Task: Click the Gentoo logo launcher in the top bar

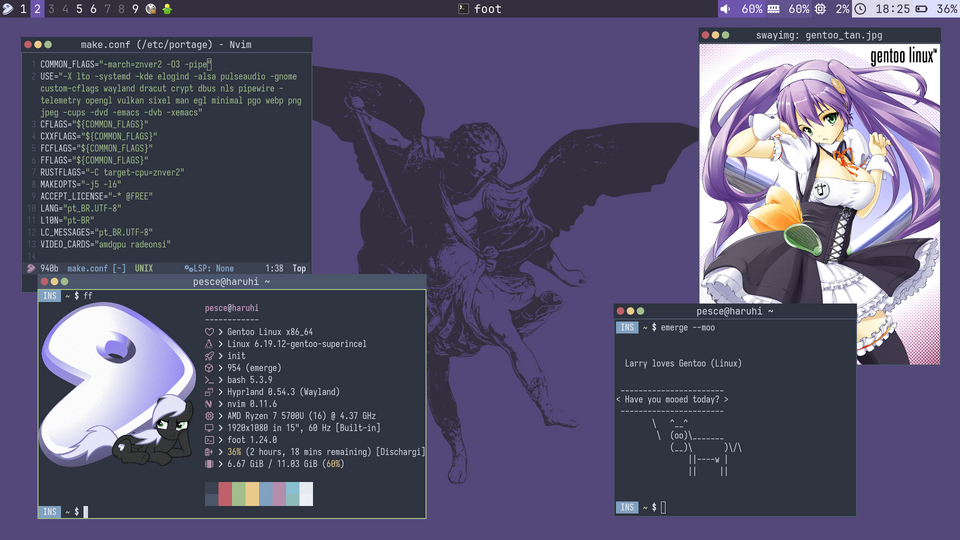Action: 8,9
